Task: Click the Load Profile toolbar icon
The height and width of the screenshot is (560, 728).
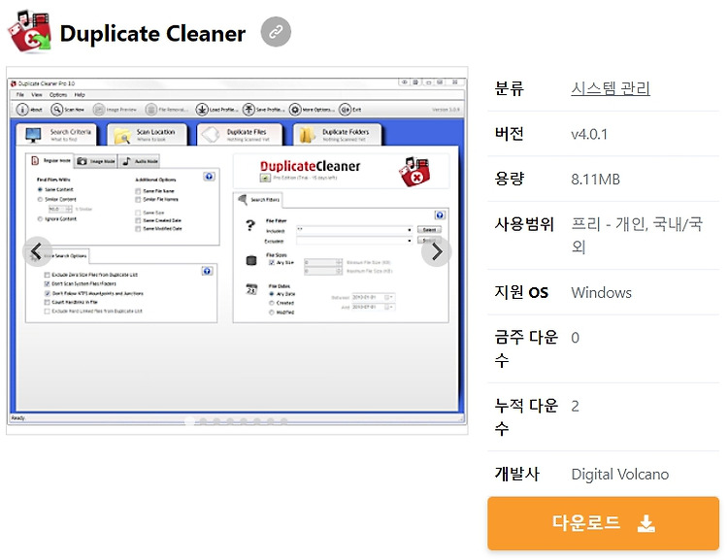Action: pyautogui.click(x=202, y=110)
